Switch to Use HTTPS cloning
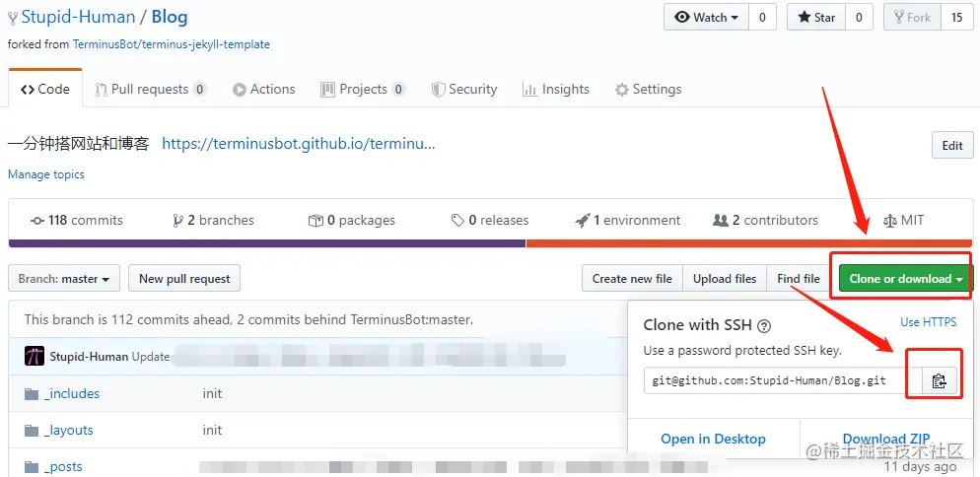980x477 pixels. [x=928, y=322]
